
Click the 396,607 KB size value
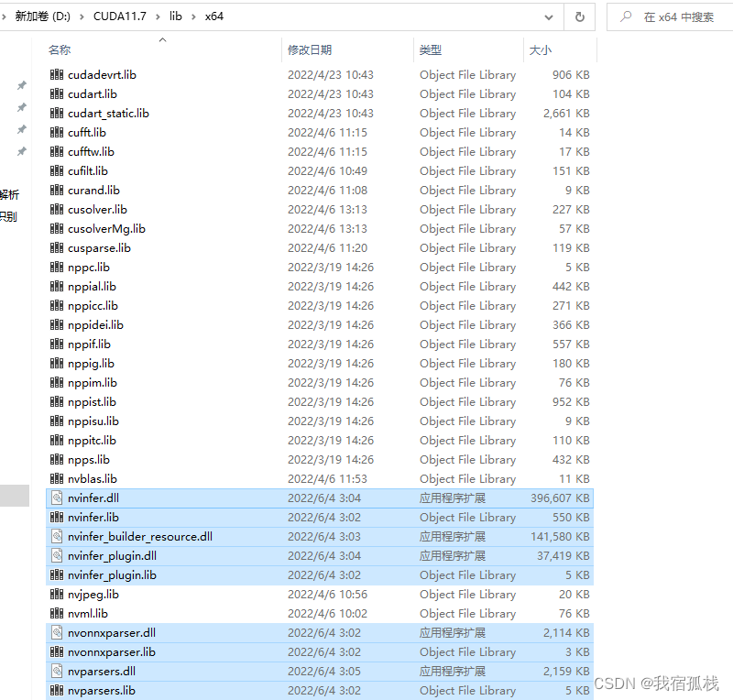pyautogui.click(x=560, y=498)
